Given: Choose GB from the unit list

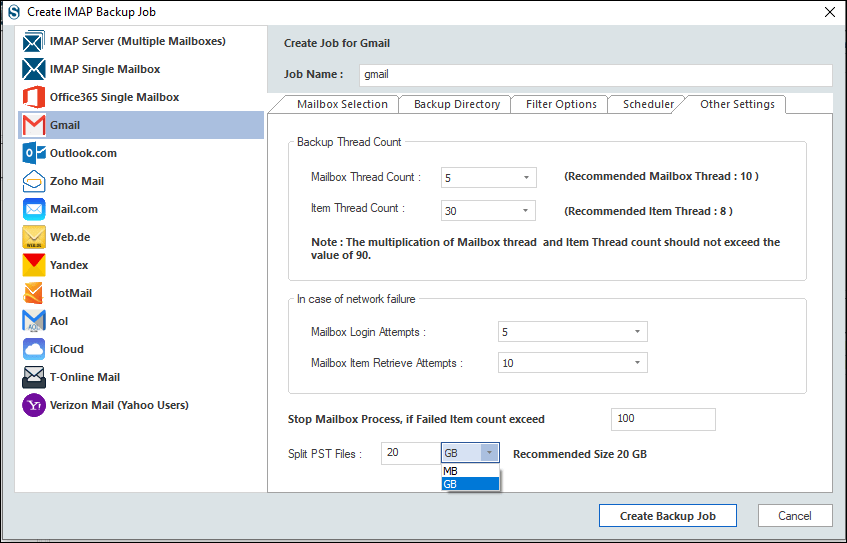Looking at the screenshot, I should (470, 484).
